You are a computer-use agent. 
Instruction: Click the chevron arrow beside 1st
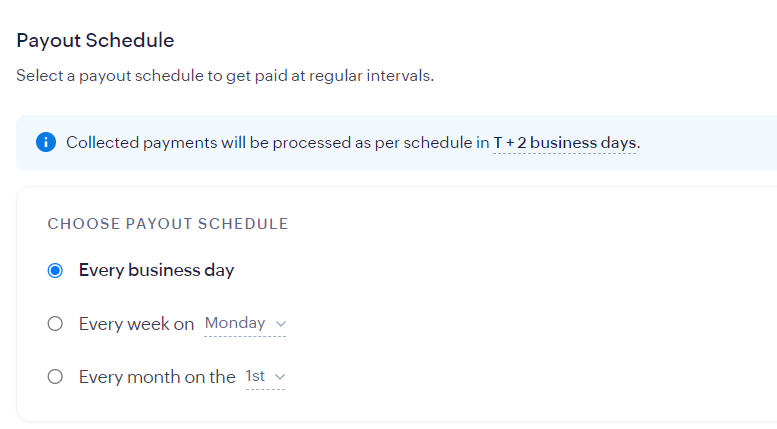coord(279,377)
